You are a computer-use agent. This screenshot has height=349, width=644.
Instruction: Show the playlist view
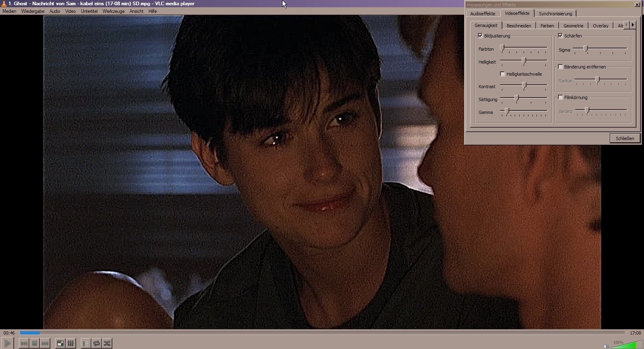(86, 343)
